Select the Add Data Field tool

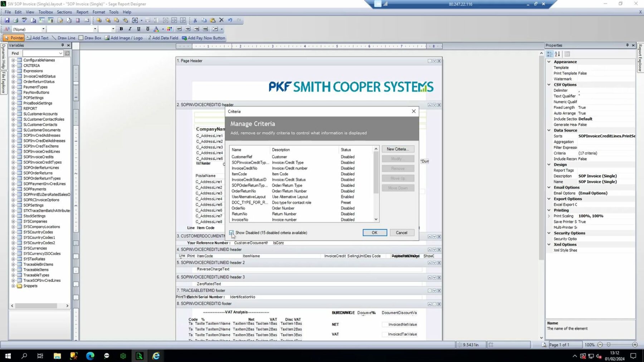(x=162, y=38)
